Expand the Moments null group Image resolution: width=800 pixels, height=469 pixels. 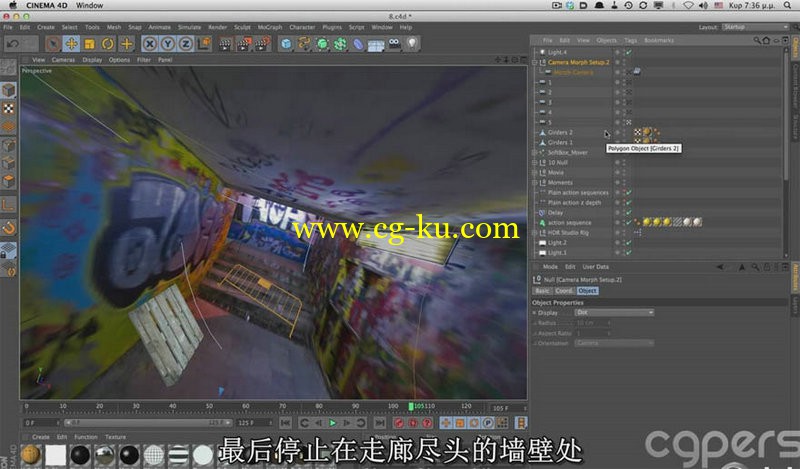pos(535,182)
